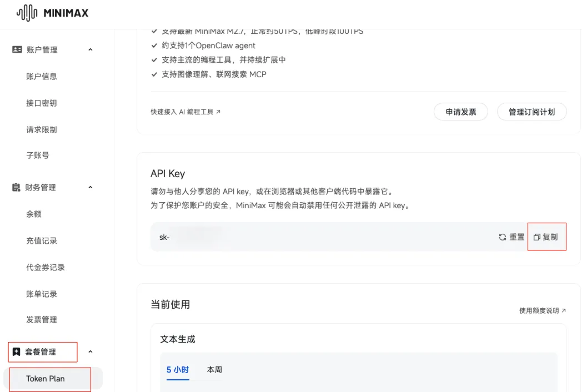Open the 使用额度说明 link
This screenshot has height=392, width=582.
tap(542, 310)
